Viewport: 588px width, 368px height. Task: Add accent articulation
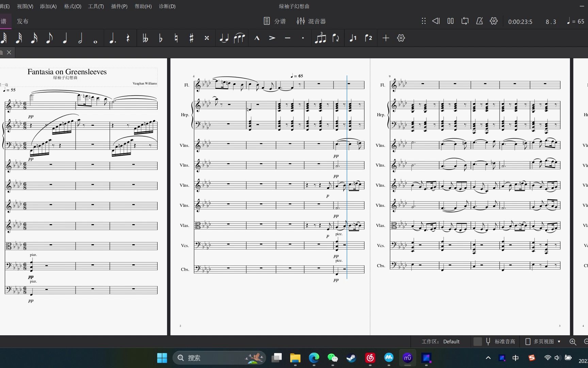(x=272, y=38)
